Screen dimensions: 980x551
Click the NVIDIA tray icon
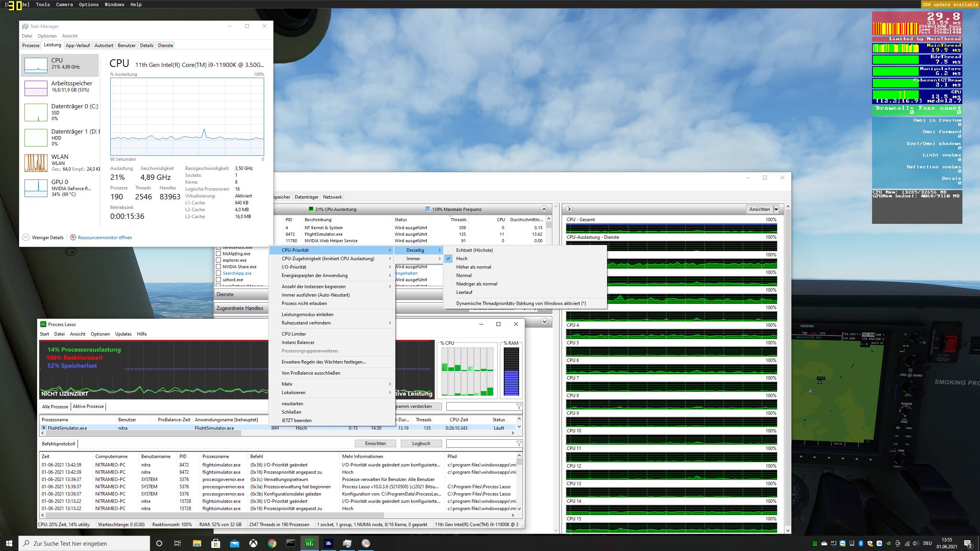click(x=889, y=543)
